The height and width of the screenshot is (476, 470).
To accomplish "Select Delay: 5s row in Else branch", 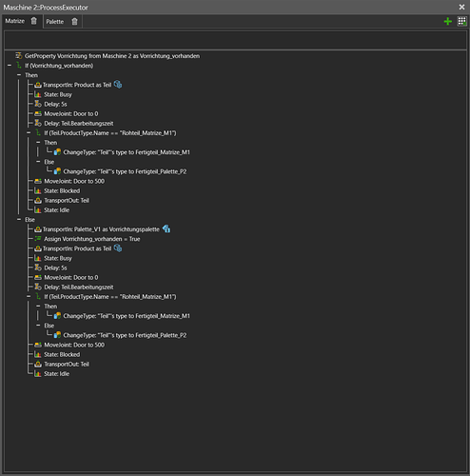I will click(x=55, y=268).
